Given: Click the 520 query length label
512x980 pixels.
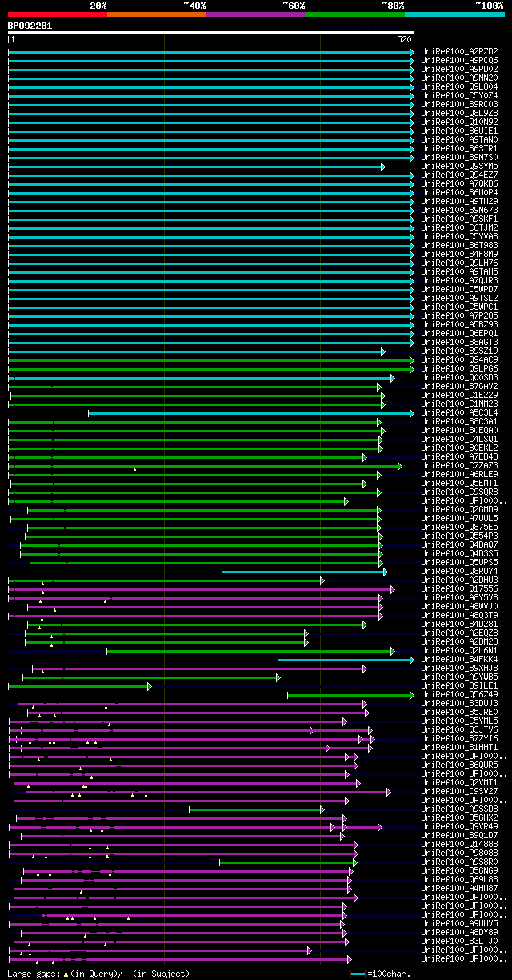Looking at the screenshot, I should point(403,39).
